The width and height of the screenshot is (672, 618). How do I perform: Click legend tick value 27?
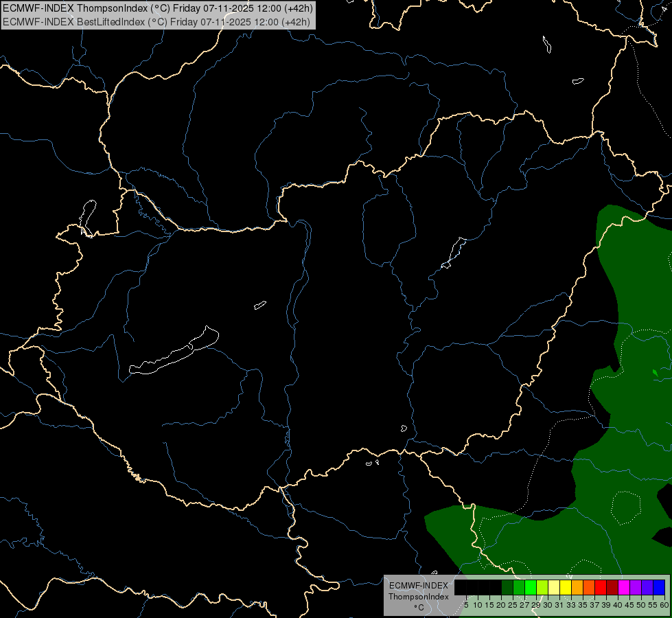524,605
